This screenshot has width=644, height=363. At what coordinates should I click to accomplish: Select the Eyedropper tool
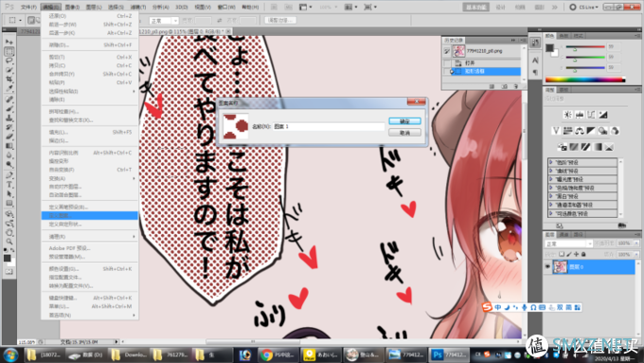(x=9, y=88)
